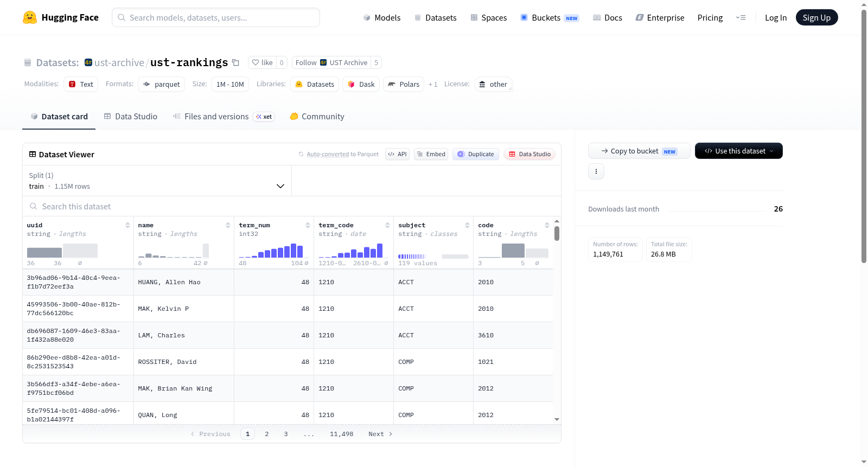Expand the Split train dropdown
The width and height of the screenshot is (868, 467).
(x=157, y=181)
